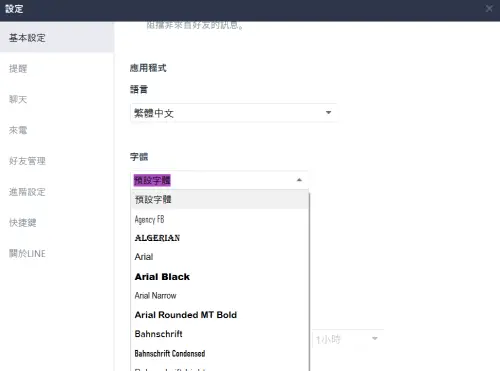Choose Agency FB font
Screen dimensions: 500x371
tap(220, 219)
